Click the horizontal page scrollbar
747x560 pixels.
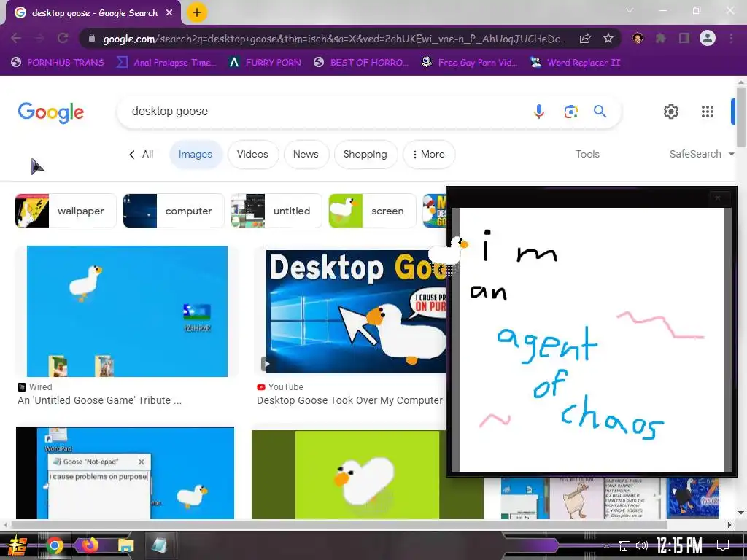pos(339,525)
